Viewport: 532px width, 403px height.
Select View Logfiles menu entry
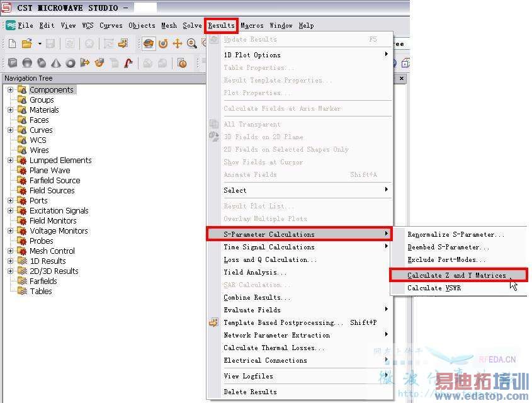[300, 376]
